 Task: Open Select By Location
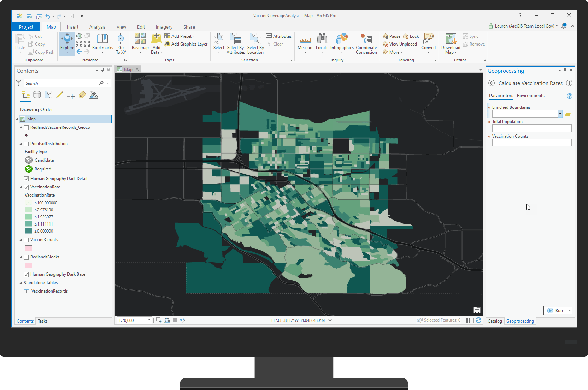click(255, 43)
